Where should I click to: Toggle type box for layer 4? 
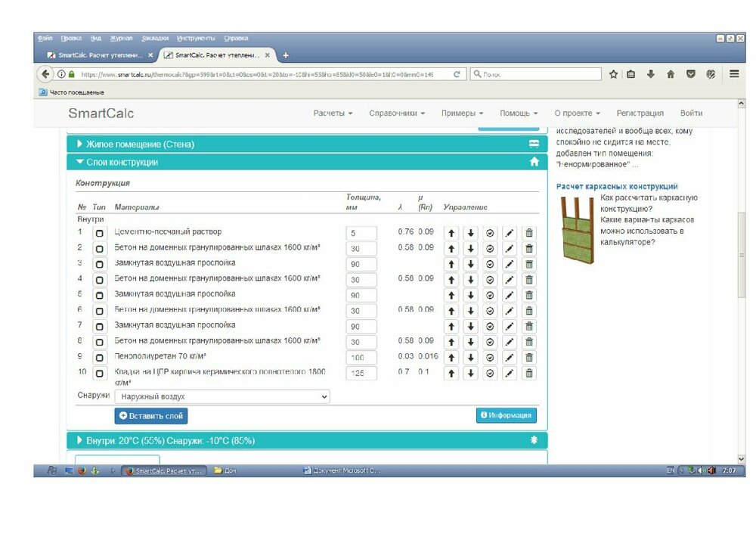pos(99,280)
